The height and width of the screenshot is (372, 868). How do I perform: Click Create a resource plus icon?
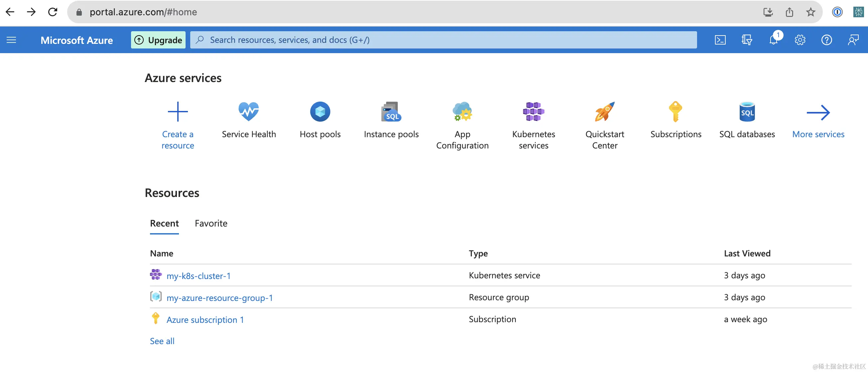tap(178, 112)
